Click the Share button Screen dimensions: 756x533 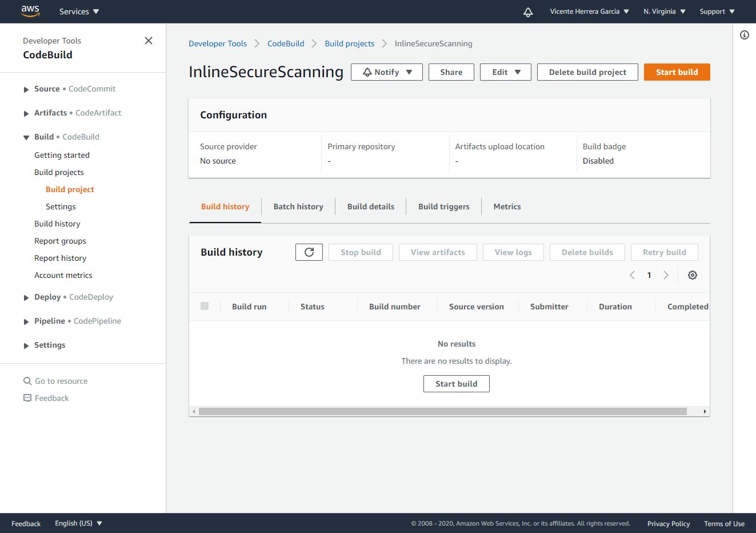tap(451, 72)
